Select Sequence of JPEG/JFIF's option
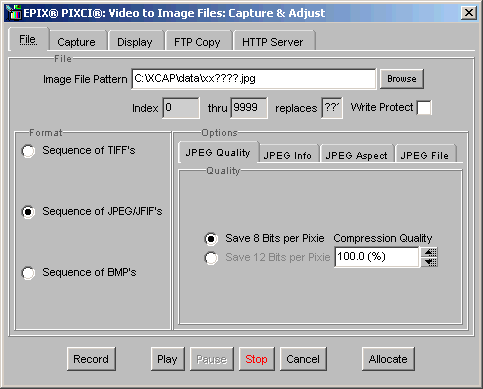483x389 pixels. click(x=28, y=212)
